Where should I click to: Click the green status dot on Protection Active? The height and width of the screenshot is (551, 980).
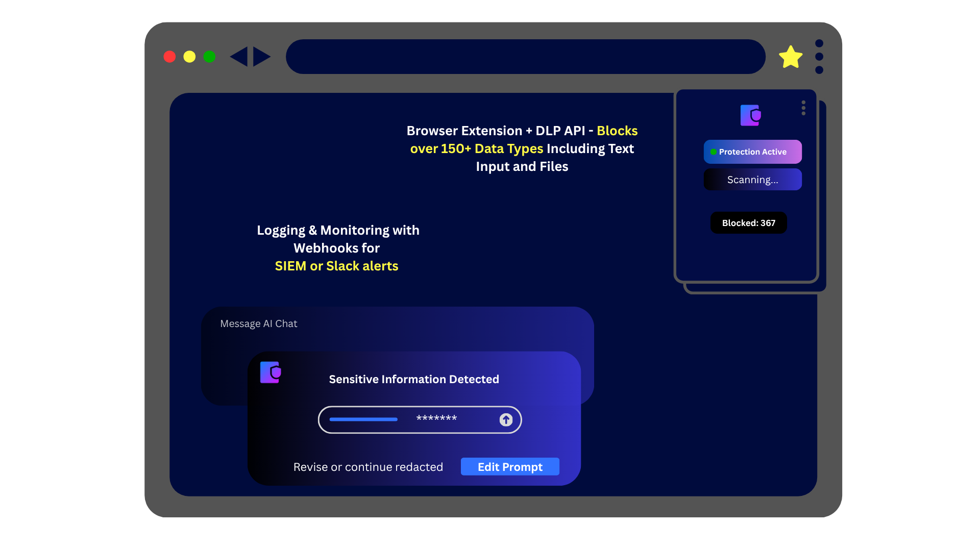(x=713, y=152)
